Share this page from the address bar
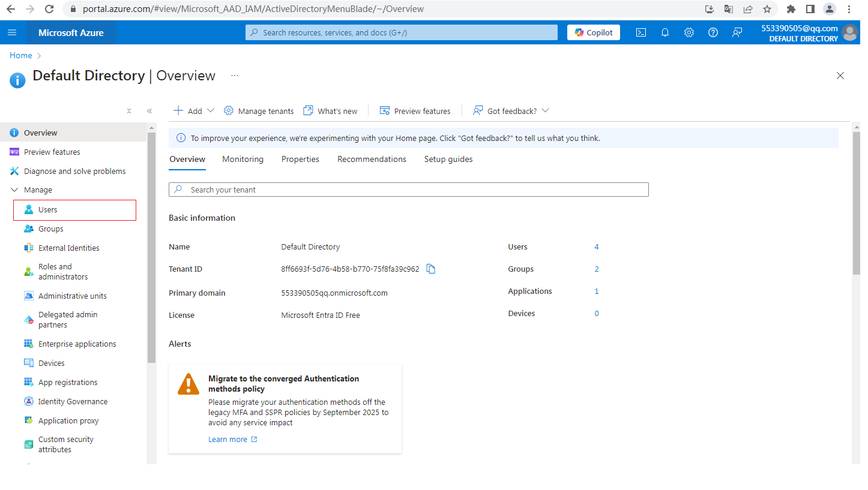This screenshot has width=868, height=490. click(x=748, y=9)
